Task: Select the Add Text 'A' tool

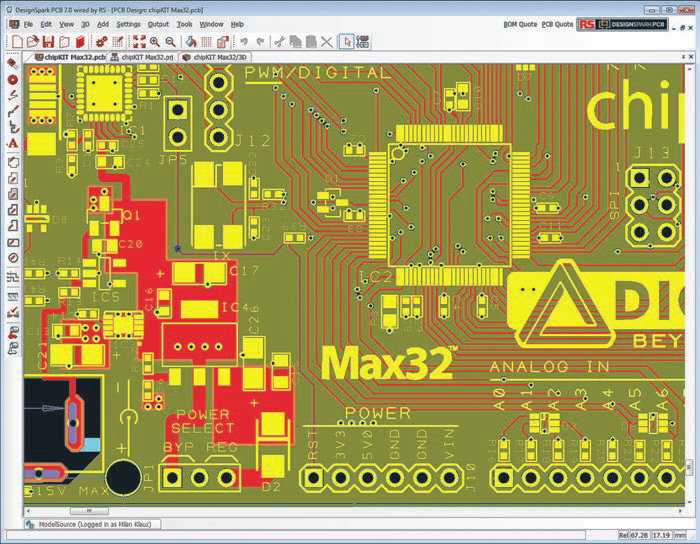Action: 12,144
